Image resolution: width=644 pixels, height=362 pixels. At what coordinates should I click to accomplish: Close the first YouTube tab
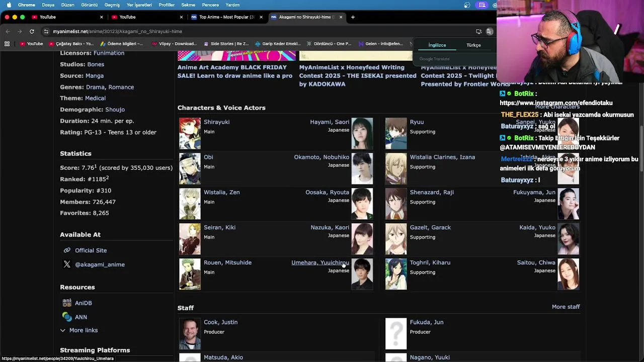[x=101, y=17]
